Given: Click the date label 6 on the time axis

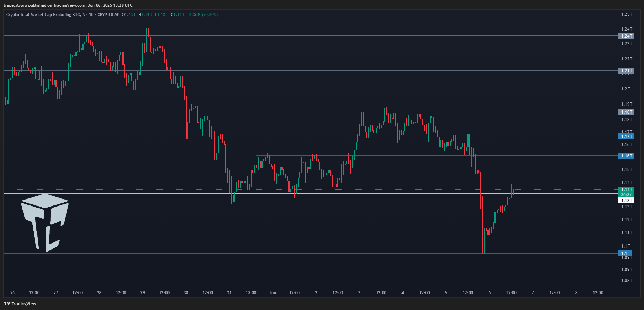Looking at the screenshot, I should coord(490,293).
